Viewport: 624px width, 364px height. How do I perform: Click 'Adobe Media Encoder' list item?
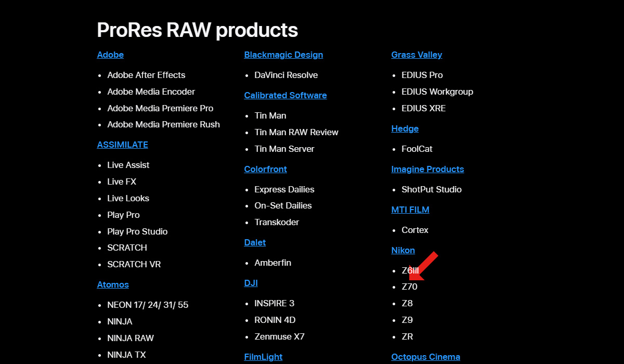click(x=151, y=92)
